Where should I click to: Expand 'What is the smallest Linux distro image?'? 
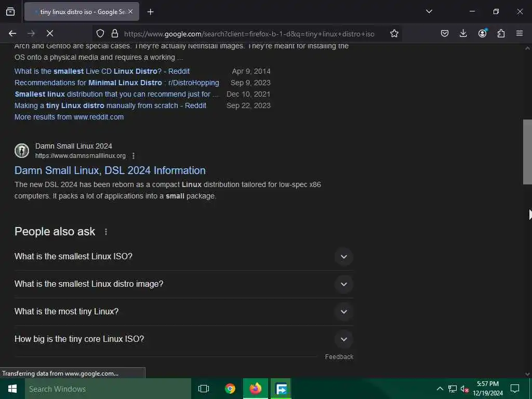coord(184,284)
